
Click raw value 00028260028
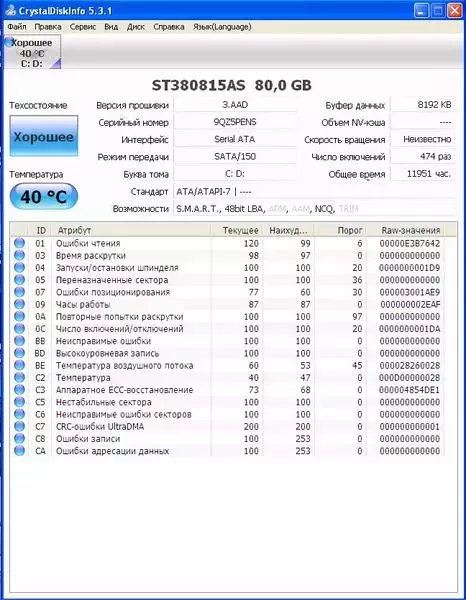[x=410, y=366]
